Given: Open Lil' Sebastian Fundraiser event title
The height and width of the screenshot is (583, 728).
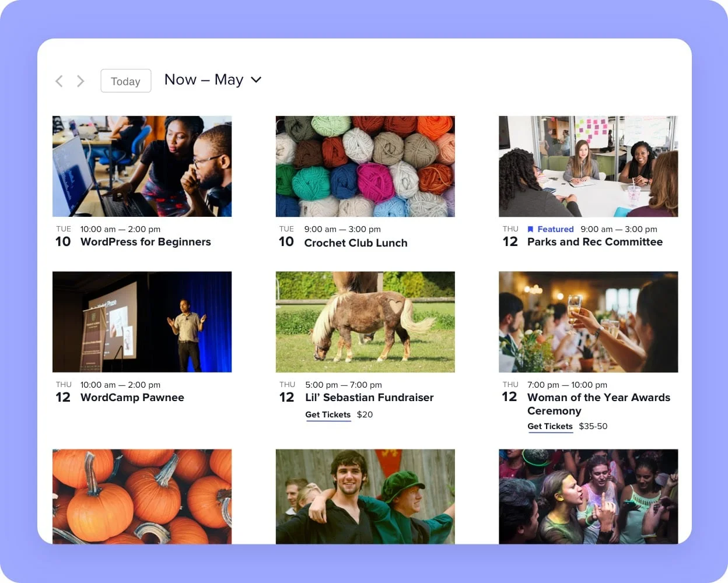Looking at the screenshot, I should 369,398.
